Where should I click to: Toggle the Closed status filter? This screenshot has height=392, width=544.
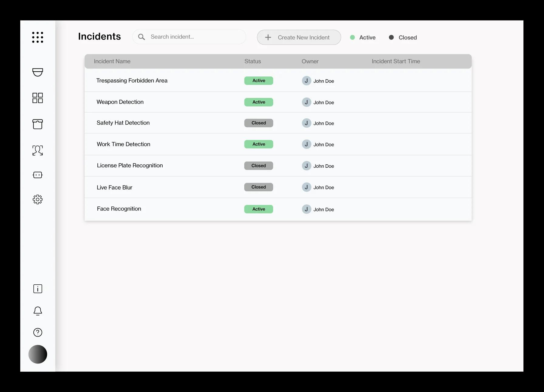click(x=403, y=37)
